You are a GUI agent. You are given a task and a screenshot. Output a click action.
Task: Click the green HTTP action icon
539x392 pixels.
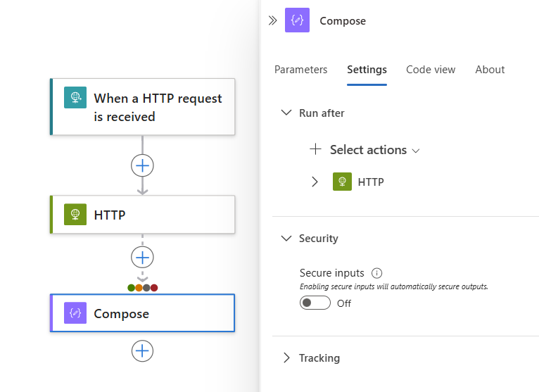coord(75,215)
